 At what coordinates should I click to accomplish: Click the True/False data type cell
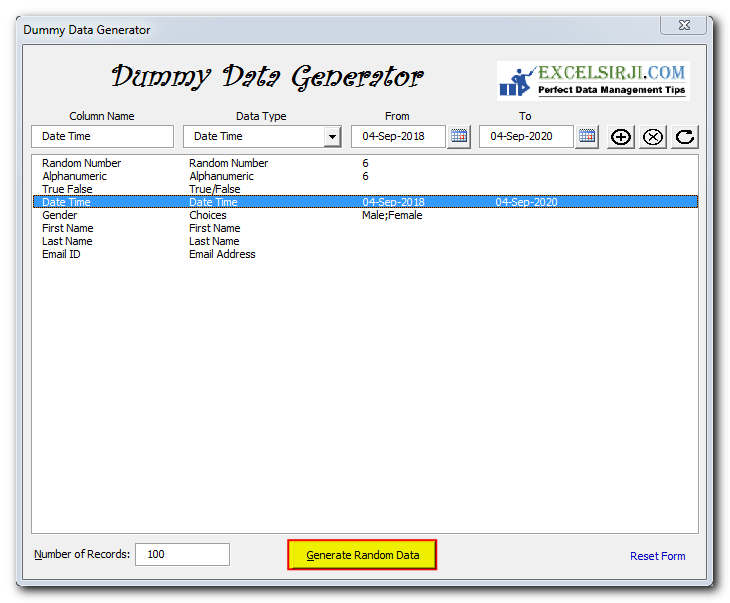click(215, 189)
